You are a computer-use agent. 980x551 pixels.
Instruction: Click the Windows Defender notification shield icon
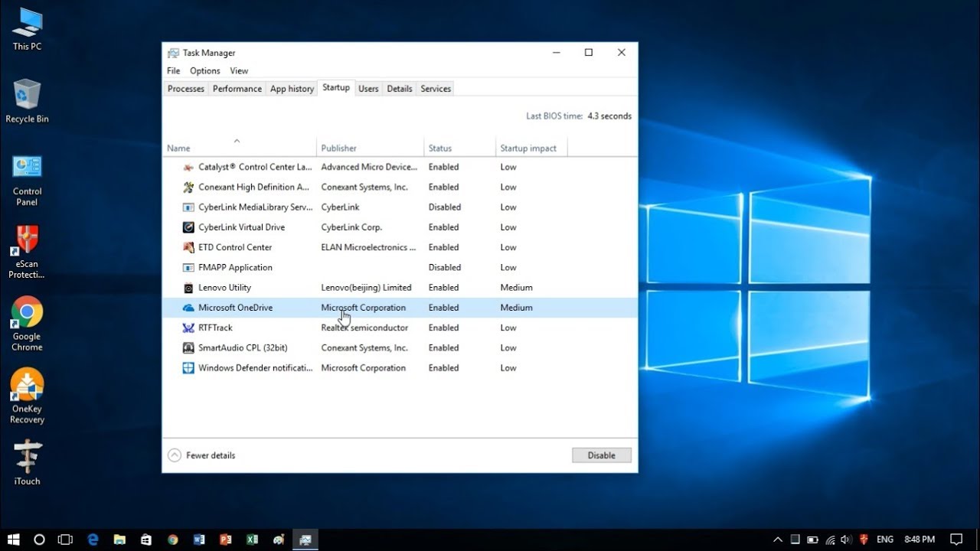[188, 368]
